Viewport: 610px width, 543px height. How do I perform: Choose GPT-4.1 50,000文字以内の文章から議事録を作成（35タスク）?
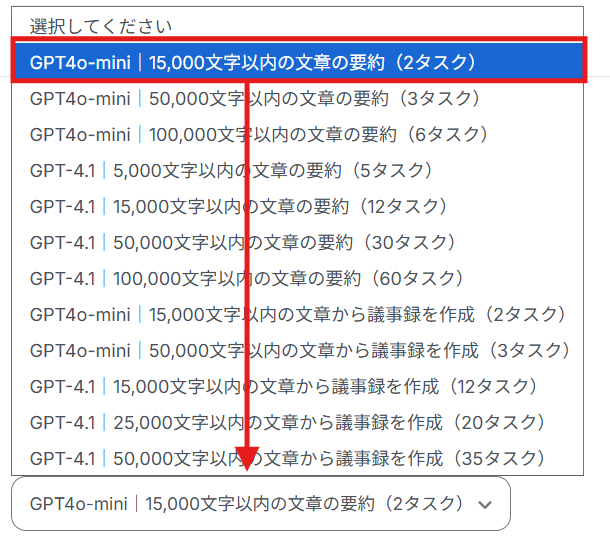(297, 458)
